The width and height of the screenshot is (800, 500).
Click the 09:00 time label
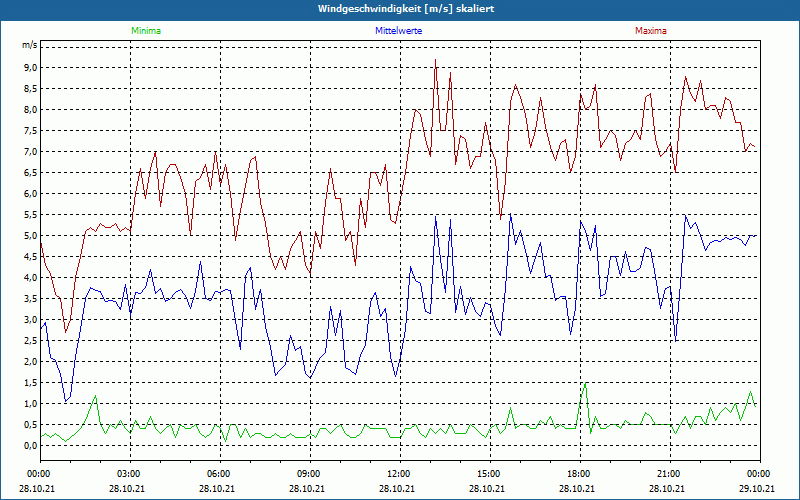pyautogui.click(x=310, y=474)
